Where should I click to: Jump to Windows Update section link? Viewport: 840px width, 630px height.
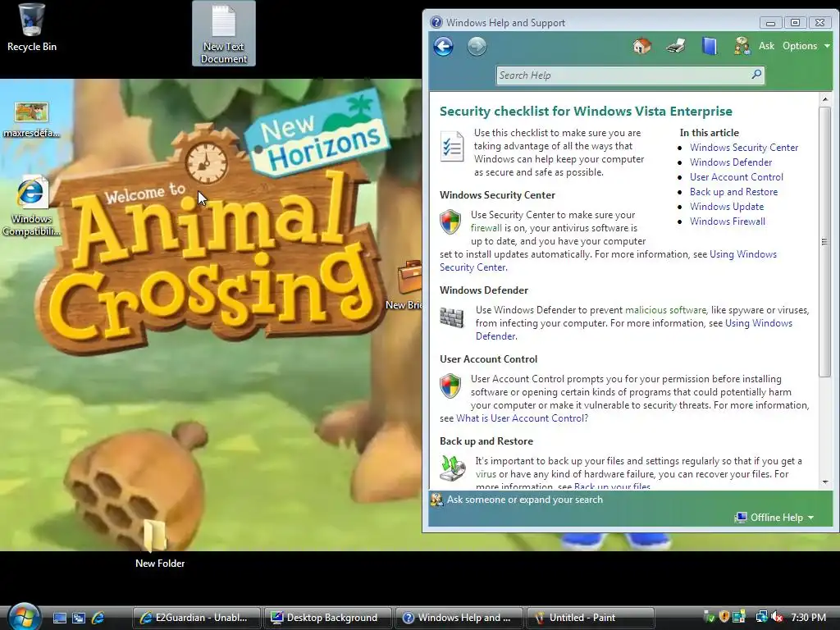pyautogui.click(x=727, y=206)
